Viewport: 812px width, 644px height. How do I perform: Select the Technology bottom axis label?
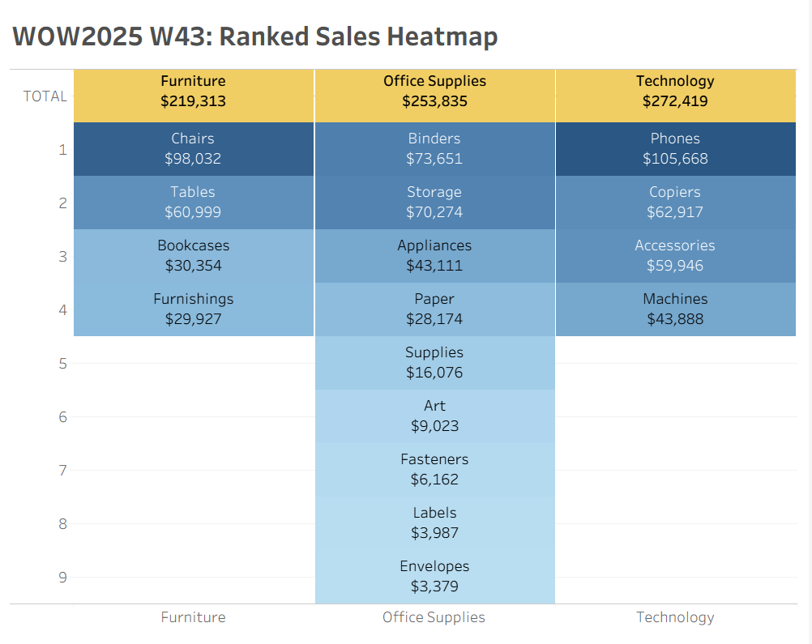click(x=675, y=617)
